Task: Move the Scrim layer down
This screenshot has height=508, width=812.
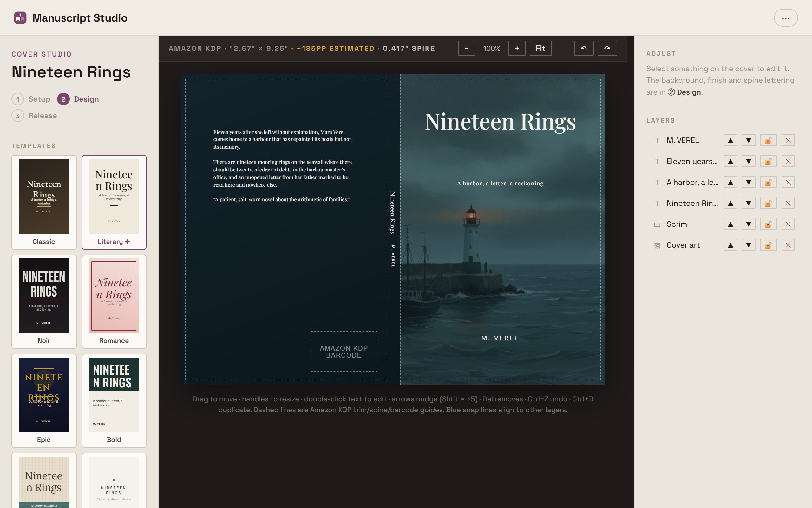Action: tap(748, 224)
